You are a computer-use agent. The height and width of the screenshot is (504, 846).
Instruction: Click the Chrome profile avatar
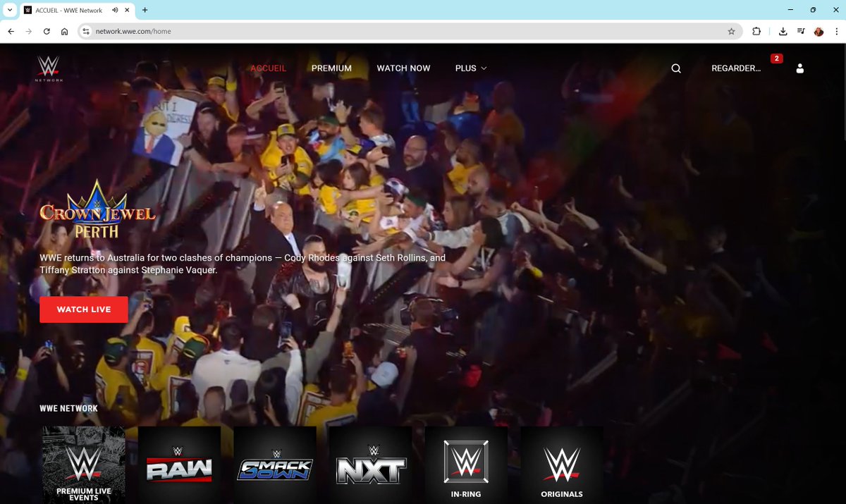point(819,31)
